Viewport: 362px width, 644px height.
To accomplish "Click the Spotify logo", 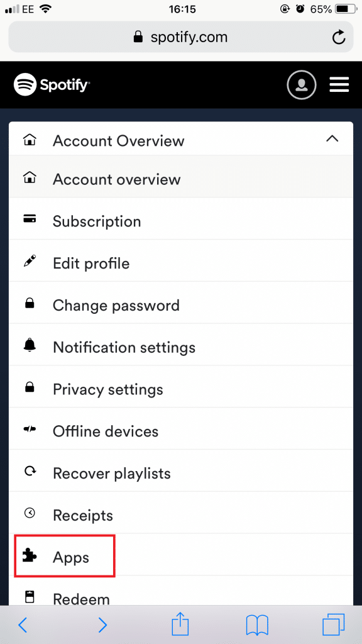I will pyautogui.click(x=52, y=84).
